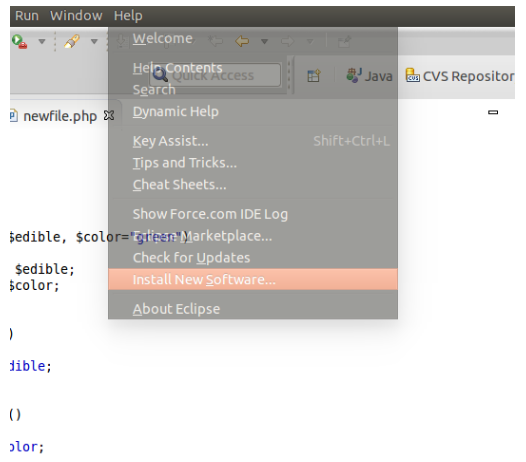The width and height of the screenshot is (526, 462).
Task: Click the code line '$edible;'
Action: pyautogui.click(x=45, y=269)
